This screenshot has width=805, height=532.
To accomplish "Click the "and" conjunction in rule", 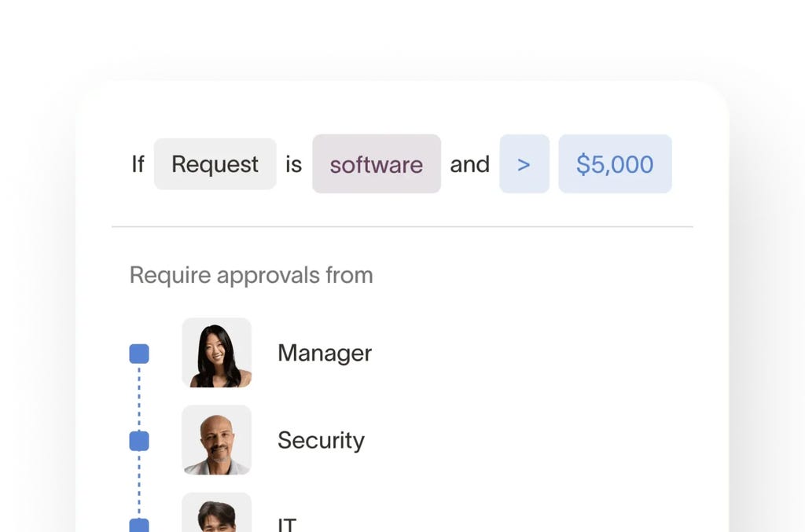I will pos(469,164).
